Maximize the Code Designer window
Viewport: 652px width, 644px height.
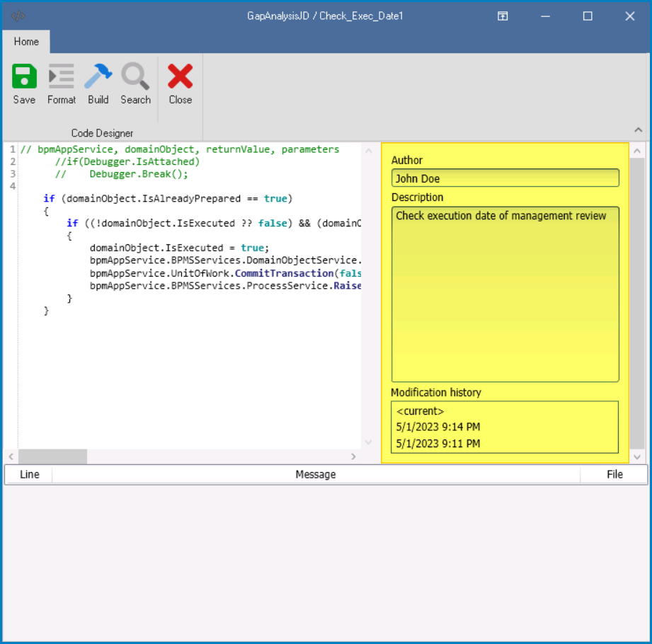pyautogui.click(x=588, y=16)
